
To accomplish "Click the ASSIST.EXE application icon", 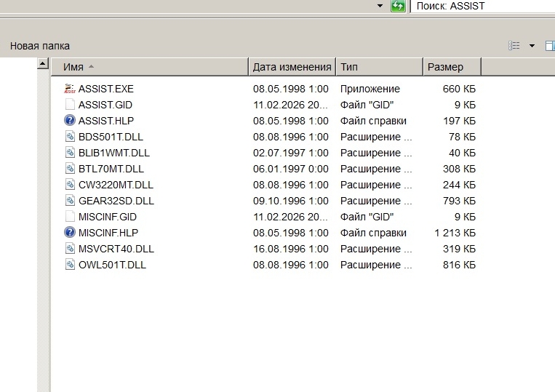I will pyautogui.click(x=70, y=89).
